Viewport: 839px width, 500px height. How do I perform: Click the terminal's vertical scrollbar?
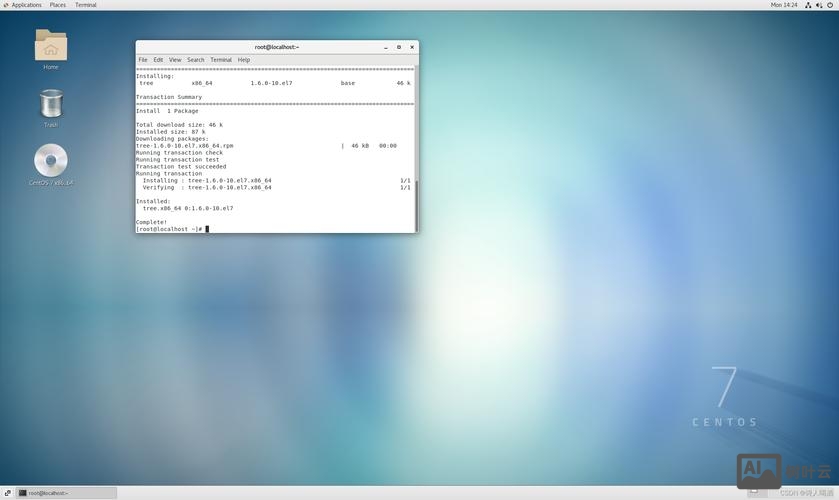tap(416, 205)
